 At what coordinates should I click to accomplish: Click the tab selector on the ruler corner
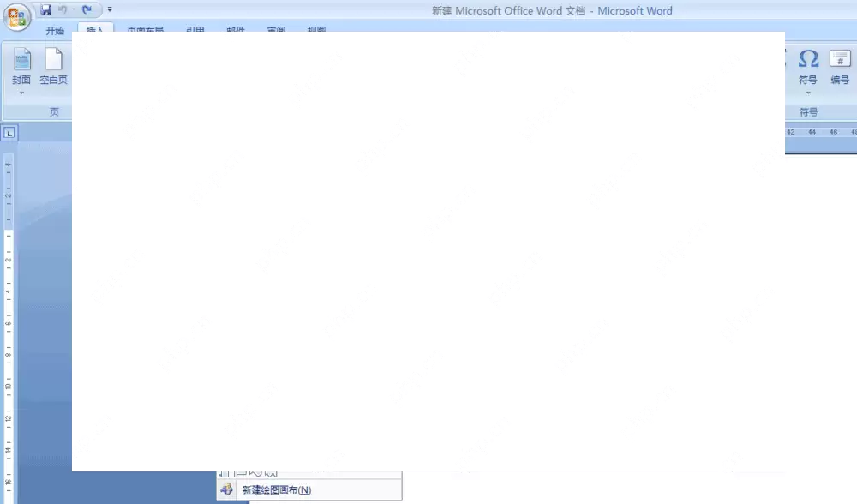coord(9,133)
